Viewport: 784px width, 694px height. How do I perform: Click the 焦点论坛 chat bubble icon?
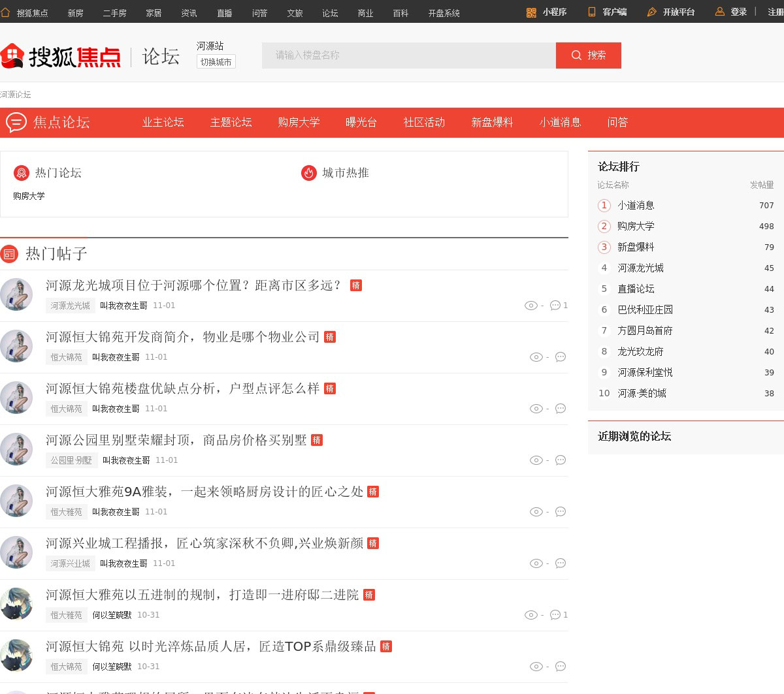[x=16, y=123]
